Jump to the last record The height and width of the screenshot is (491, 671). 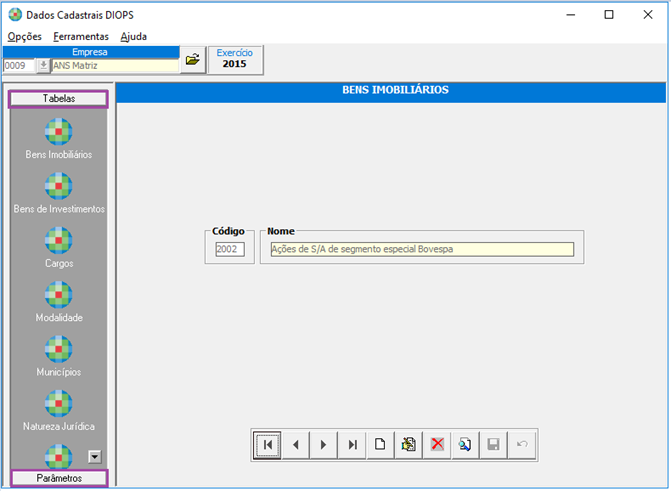pos(352,445)
